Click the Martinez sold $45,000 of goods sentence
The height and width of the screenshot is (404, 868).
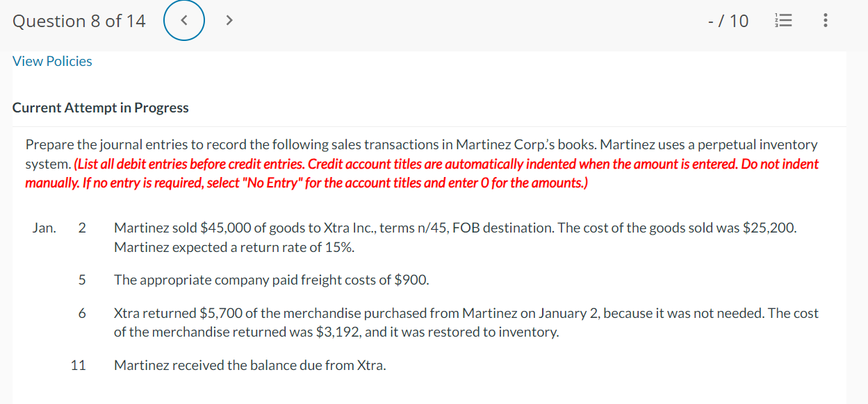point(455,228)
